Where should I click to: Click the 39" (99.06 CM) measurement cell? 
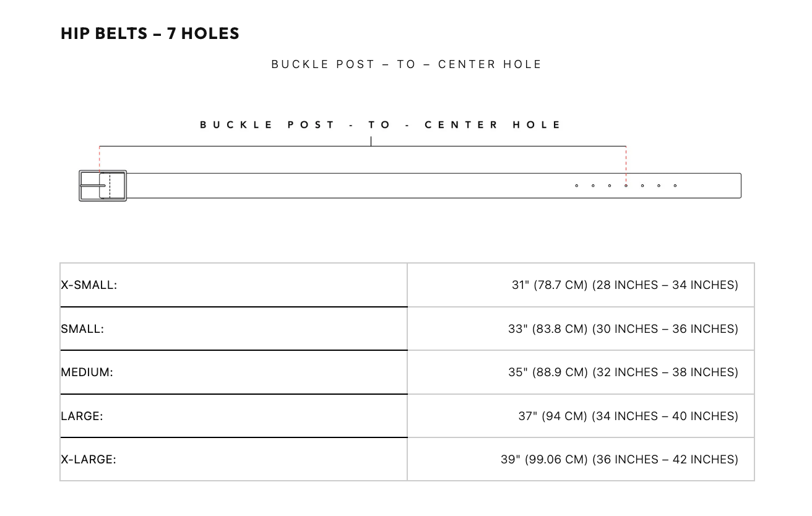coord(619,460)
